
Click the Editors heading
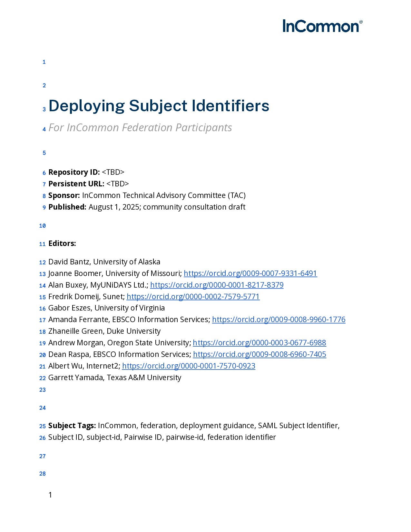coord(62,243)
